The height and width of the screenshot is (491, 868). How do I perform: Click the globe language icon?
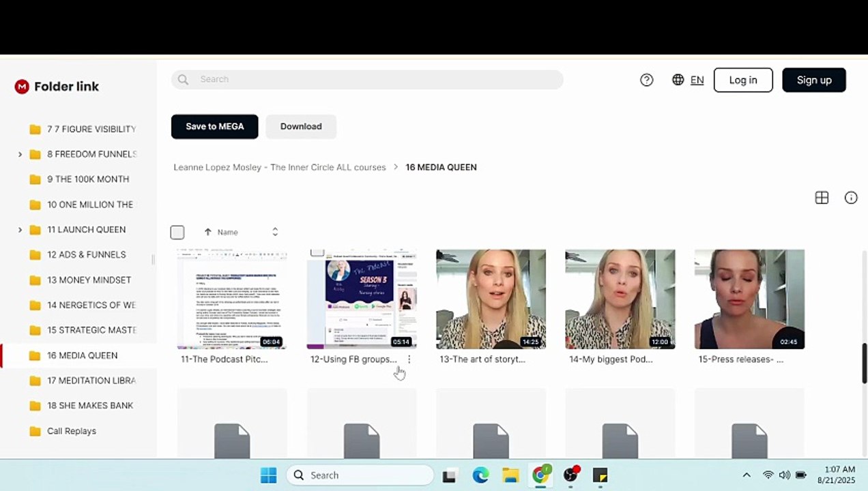[x=678, y=80]
